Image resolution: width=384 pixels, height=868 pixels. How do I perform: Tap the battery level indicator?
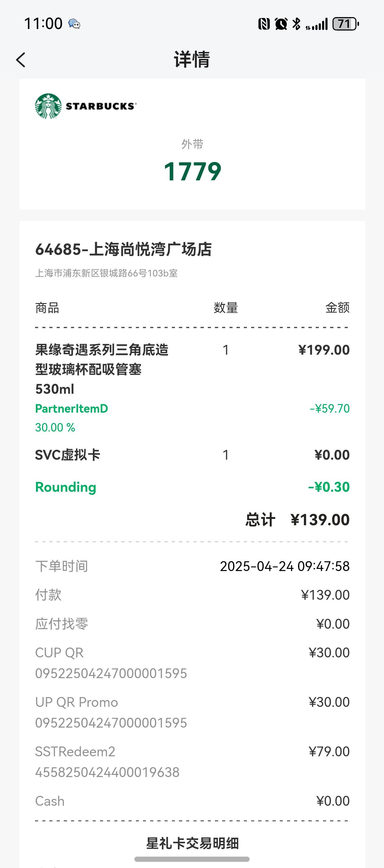346,24
